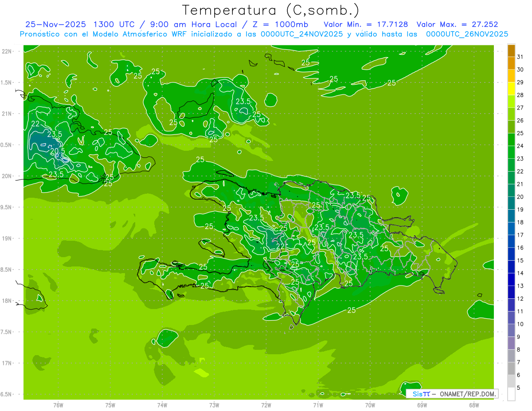Click the yellow legend swatch between 28 and 29
Screen dimensions: 532x411
(511, 88)
